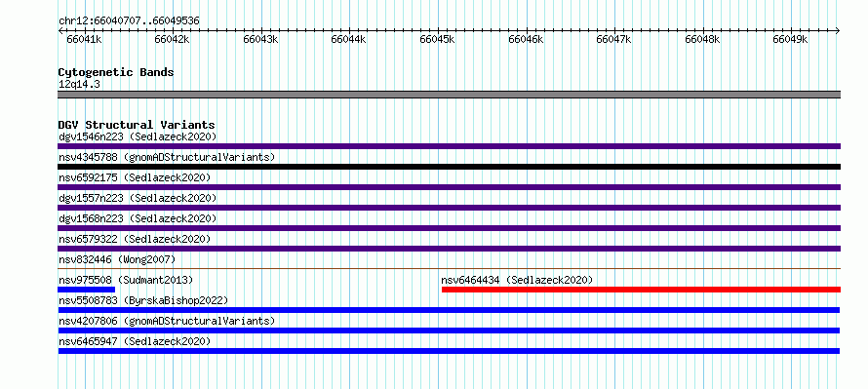This screenshot has width=868, height=389.
Task: Open nsv832446 (Wong2007) variant label
Action: (117, 259)
